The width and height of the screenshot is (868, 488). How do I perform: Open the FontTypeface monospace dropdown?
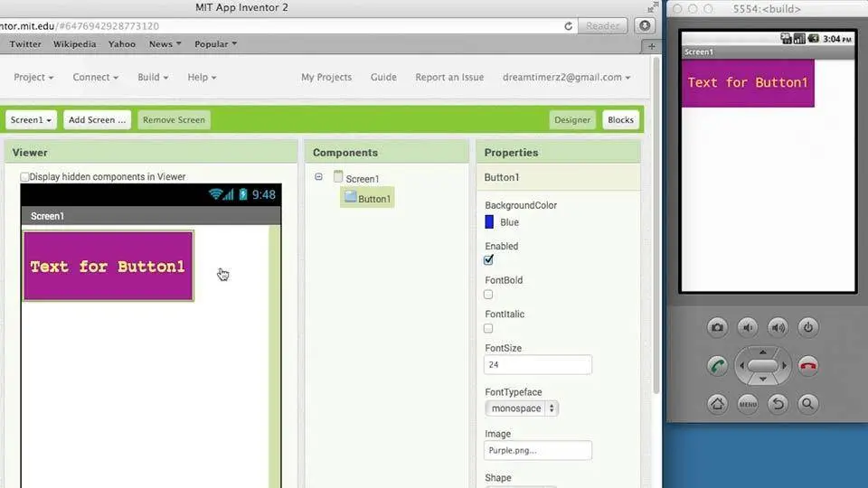[x=522, y=408]
